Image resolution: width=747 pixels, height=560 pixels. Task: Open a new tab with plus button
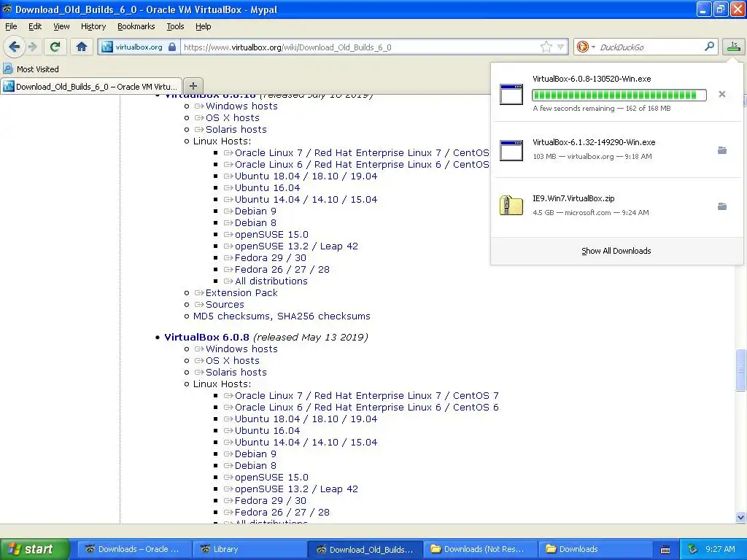(x=193, y=86)
